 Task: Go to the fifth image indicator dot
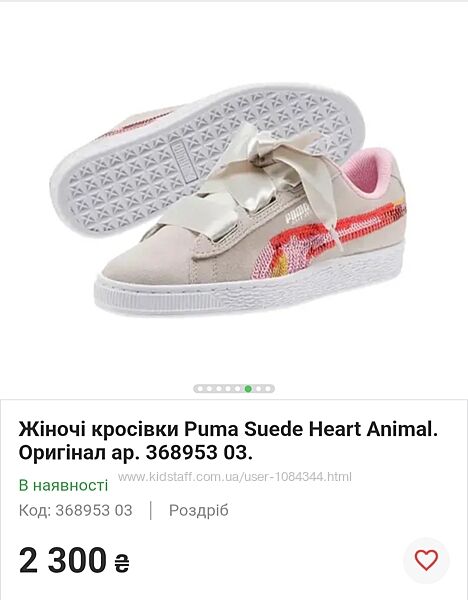pos(237,389)
